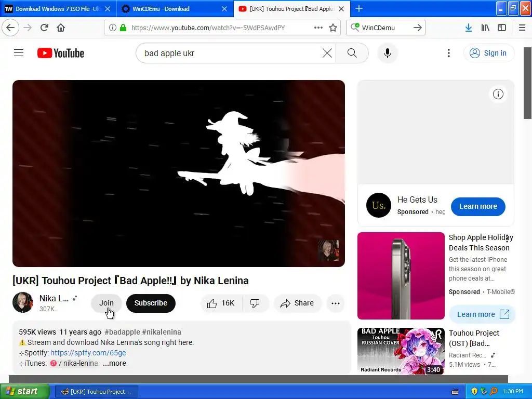This screenshot has width=532, height=399.
Task: Click the #badapple hashtag
Action: 122,332
